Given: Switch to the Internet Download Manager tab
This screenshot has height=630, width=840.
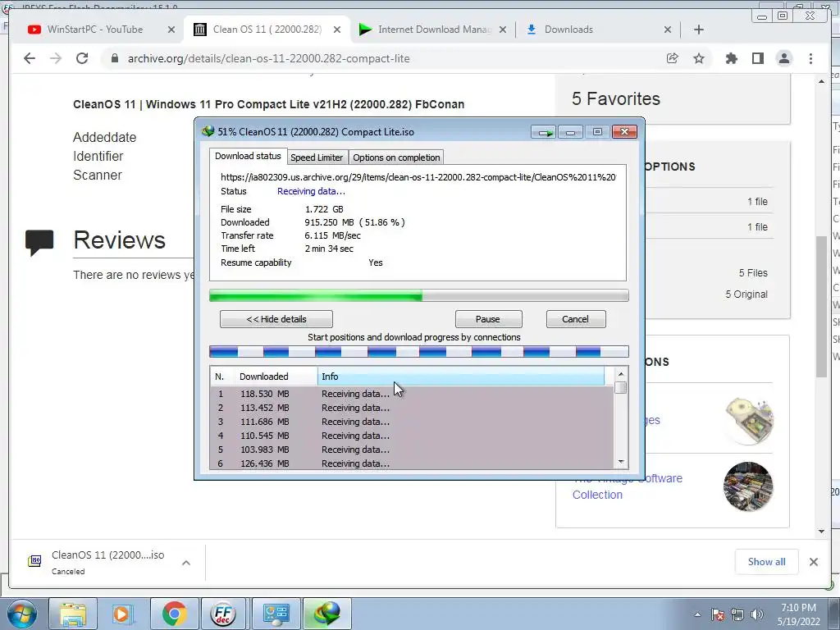Looking at the screenshot, I should (x=426, y=30).
